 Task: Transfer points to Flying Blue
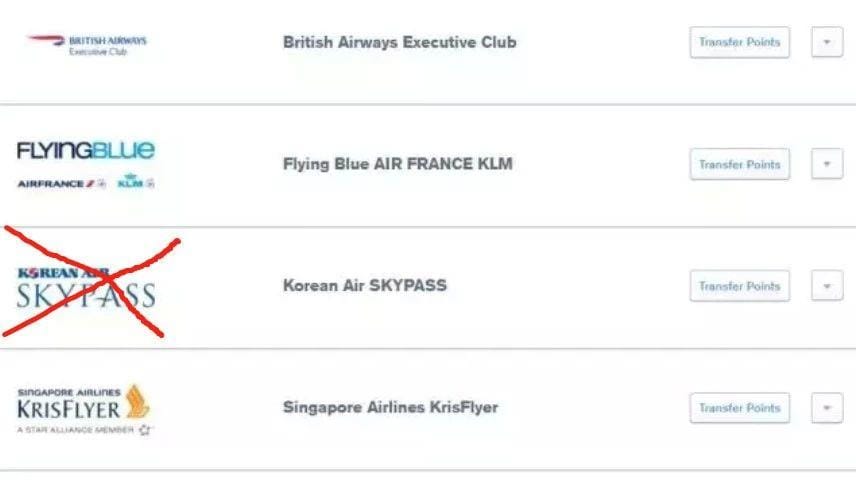click(739, 164)
